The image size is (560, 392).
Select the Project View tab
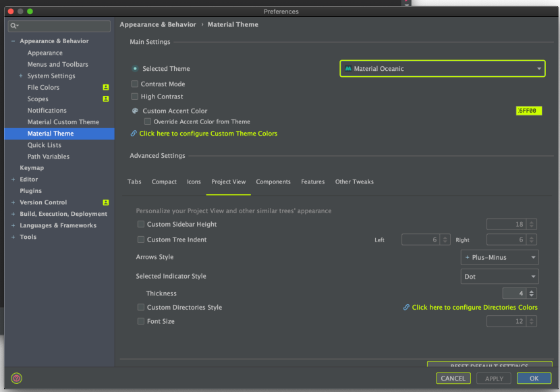229,181
